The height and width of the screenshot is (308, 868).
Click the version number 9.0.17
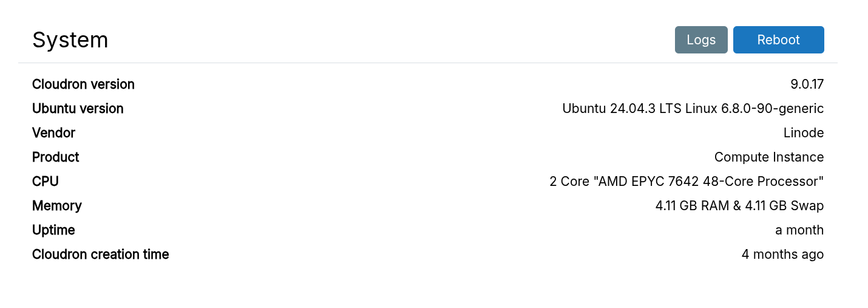[x=807, y=84]
